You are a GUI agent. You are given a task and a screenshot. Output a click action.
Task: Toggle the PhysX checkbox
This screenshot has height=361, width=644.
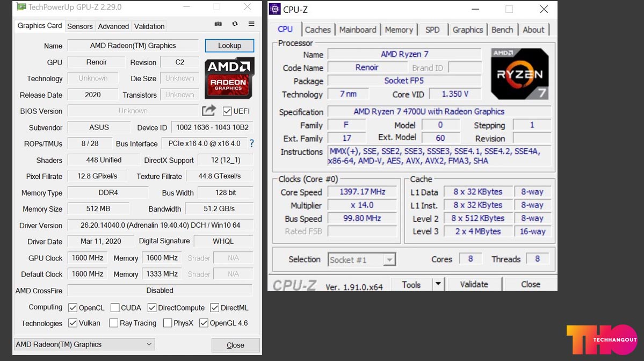pos(168,323)
